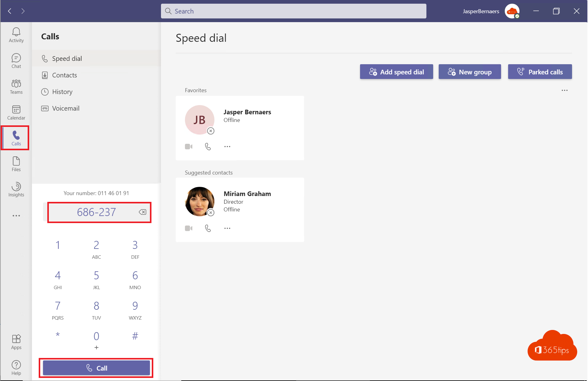The image size is (588, 381).
Task: Open Chat in the sidebar
Action: click(16, 61)
